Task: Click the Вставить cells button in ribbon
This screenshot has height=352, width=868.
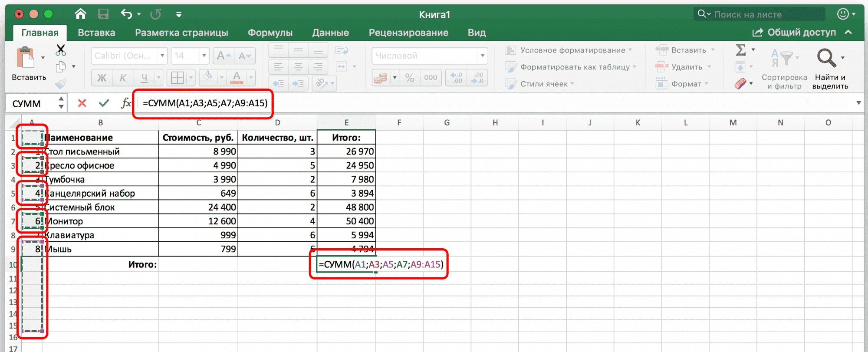Action: (684, 50)
